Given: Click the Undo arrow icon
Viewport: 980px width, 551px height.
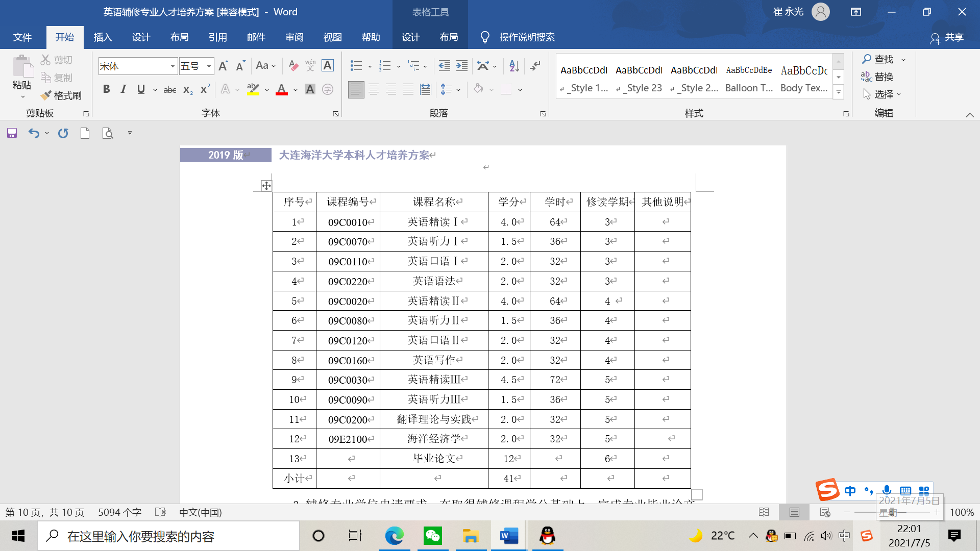Looking at the screenshot, I should (x=34, y=133).
